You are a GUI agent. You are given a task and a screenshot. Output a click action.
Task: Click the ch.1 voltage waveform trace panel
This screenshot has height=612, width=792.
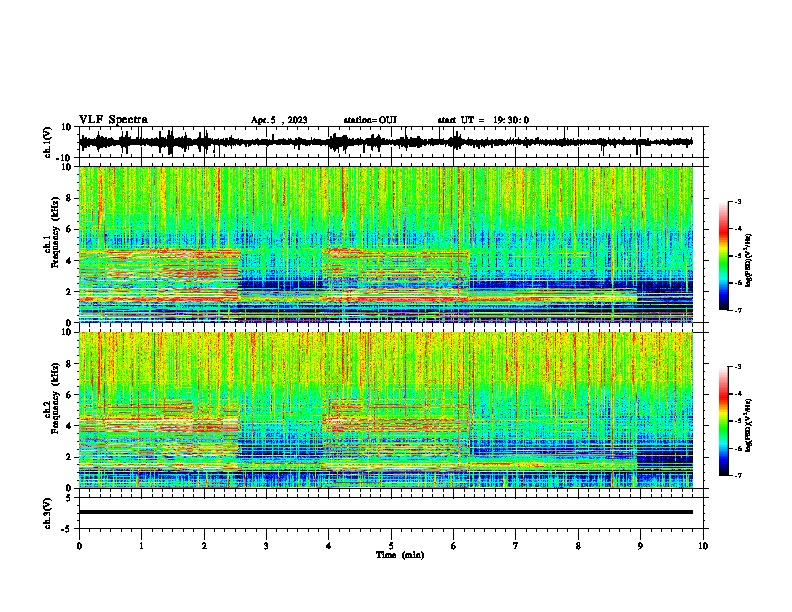391,142
